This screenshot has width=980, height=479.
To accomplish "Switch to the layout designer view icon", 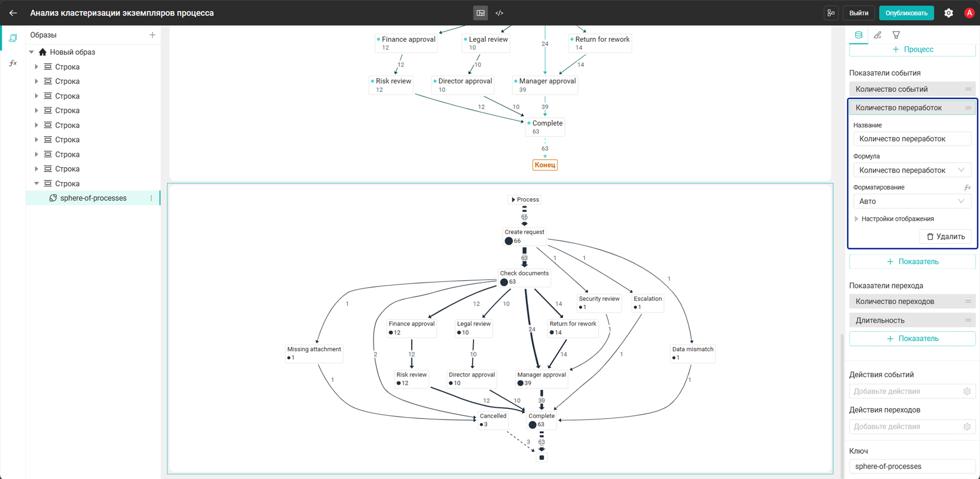I will click(x=481, y=13).
